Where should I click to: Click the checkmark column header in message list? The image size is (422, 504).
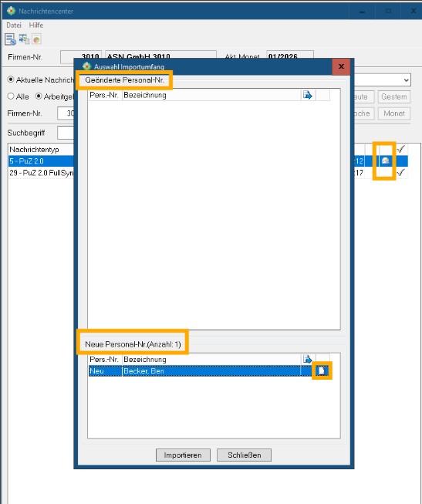(401, 149)
